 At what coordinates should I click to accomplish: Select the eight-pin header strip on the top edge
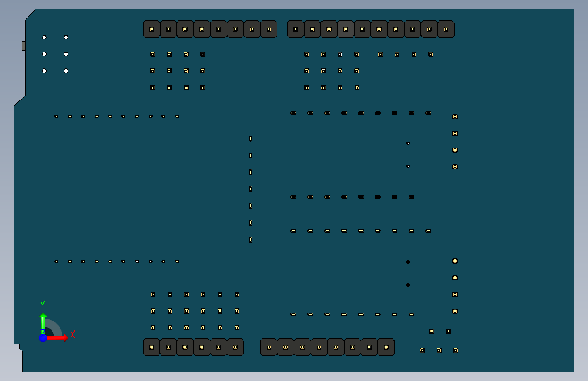210,29
